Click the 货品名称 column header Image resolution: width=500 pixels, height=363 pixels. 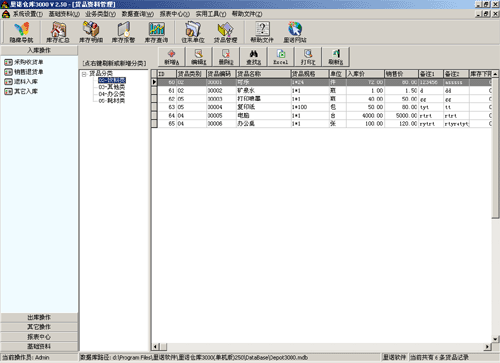click(263, 74)
